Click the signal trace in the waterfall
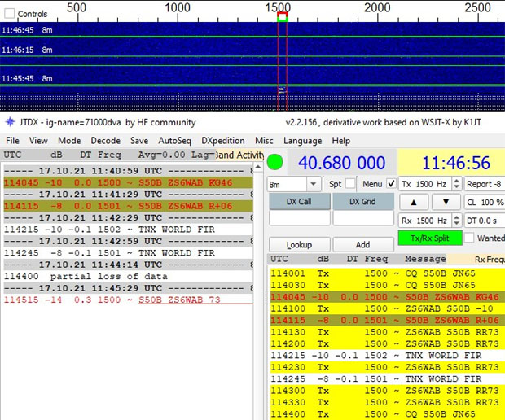Screen dimensions: 505x420 point(282,90)
